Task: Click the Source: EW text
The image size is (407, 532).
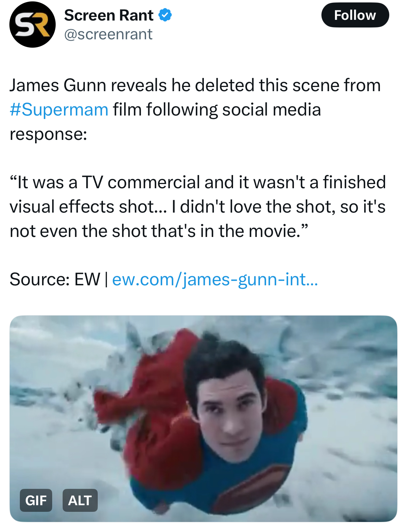Action: pyautogui.click(x=55, y=279)
